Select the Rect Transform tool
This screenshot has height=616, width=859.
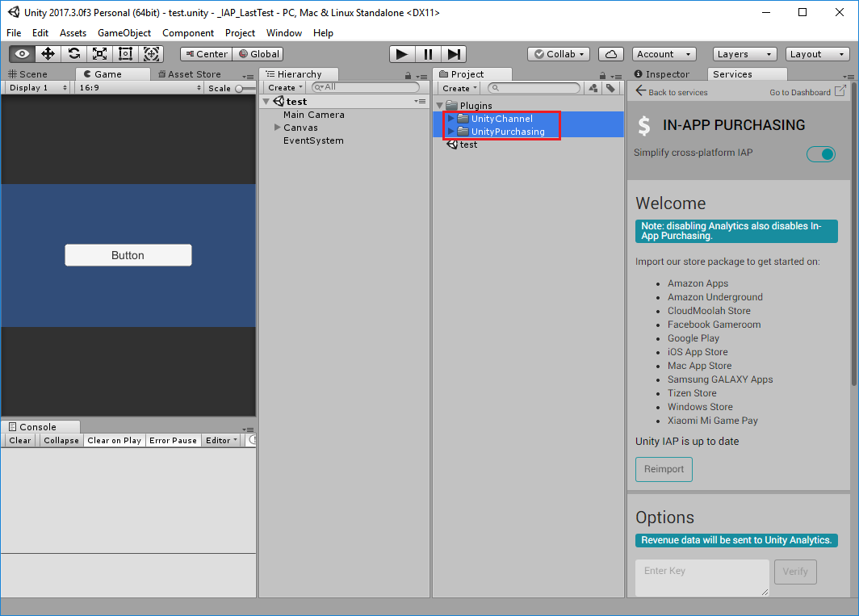pos(125,53)
